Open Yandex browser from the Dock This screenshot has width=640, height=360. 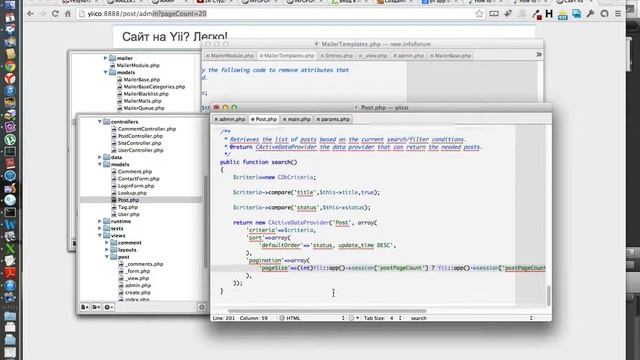coord(10,78)
